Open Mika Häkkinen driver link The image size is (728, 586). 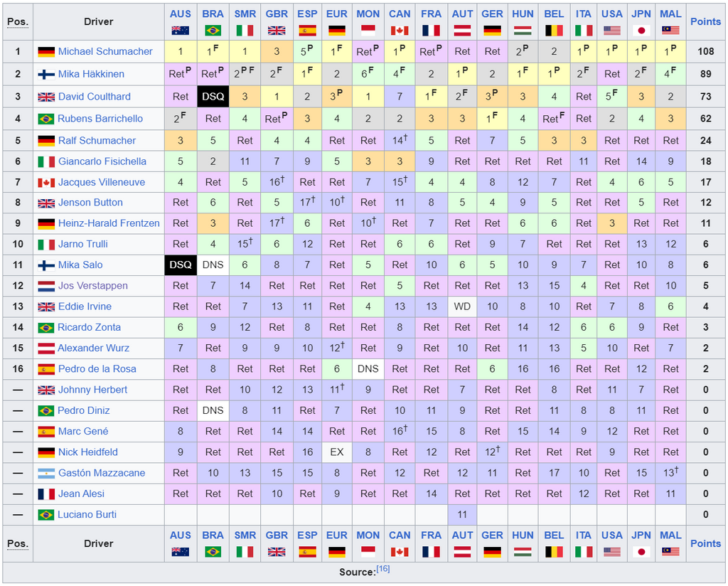91,74
